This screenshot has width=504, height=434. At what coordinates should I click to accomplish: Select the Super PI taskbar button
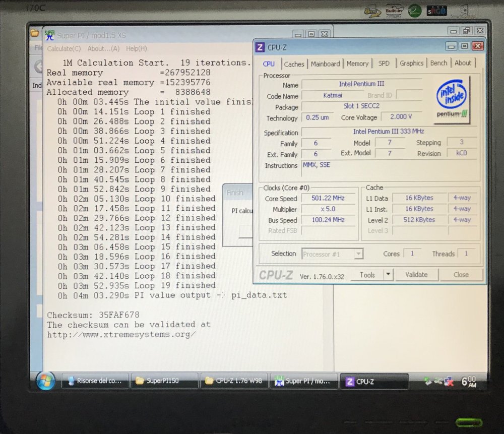[304, 382]
